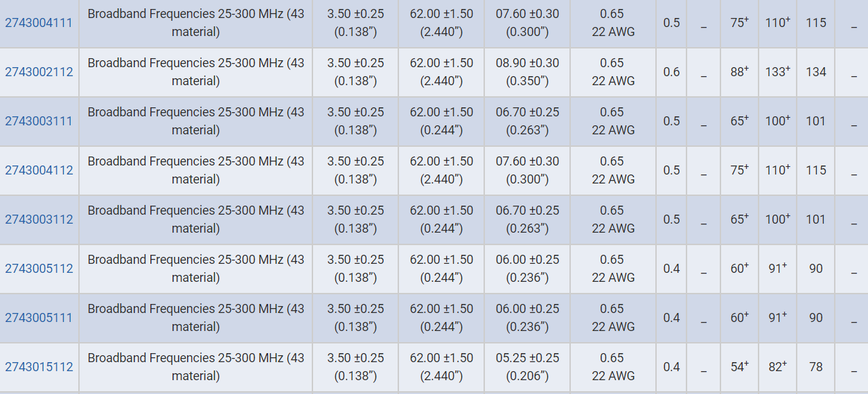Open part number 2743003112 link
This screenshot has width=868, height=394.
(39, 220)
